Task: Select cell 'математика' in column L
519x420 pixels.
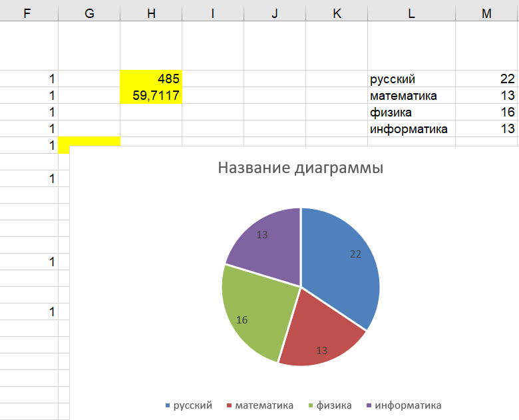Action: point(411,96)
